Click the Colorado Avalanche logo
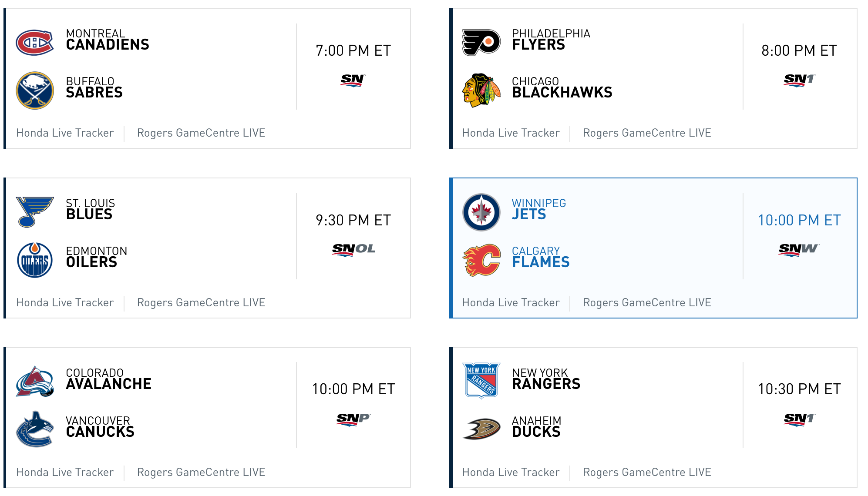The height and width of the screenshot is (496, 868). coord(35,382)
